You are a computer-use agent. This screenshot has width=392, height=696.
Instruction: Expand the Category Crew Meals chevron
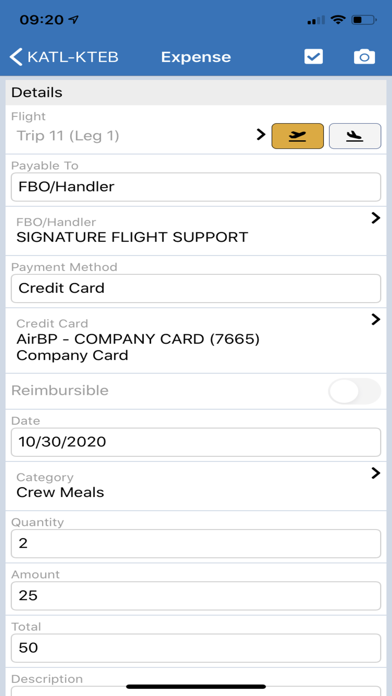[x=376, y=474]
